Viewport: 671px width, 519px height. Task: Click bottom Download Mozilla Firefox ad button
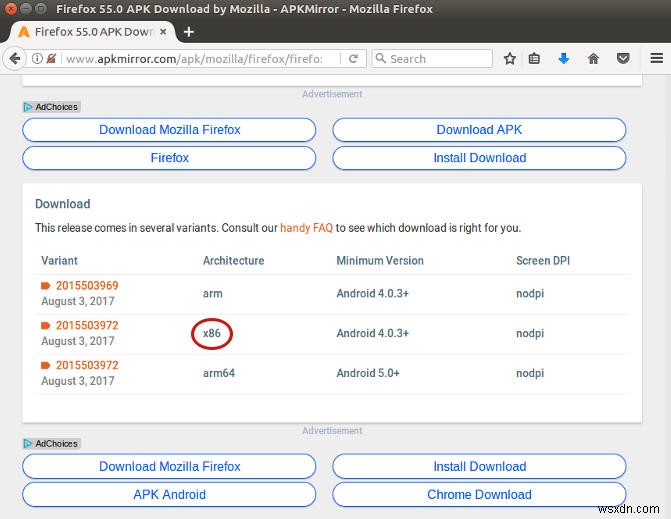click(x=169, y=466)
